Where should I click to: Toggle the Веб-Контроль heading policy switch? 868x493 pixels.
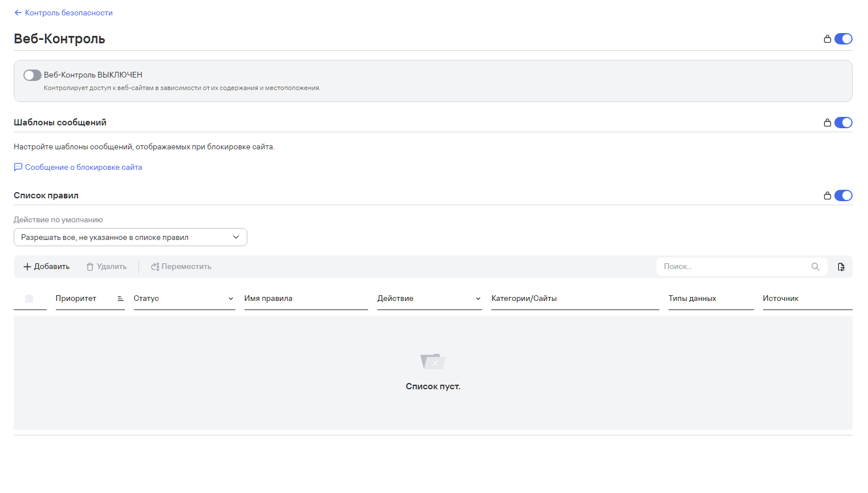tap(843, 39)
